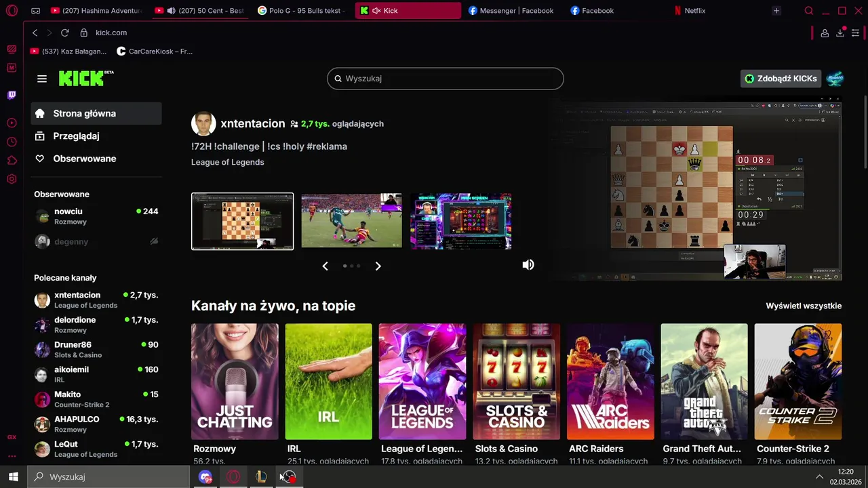Open delordione in recommended channels
The height and width of the screenshot is (488, 868).
pos(96,325)
